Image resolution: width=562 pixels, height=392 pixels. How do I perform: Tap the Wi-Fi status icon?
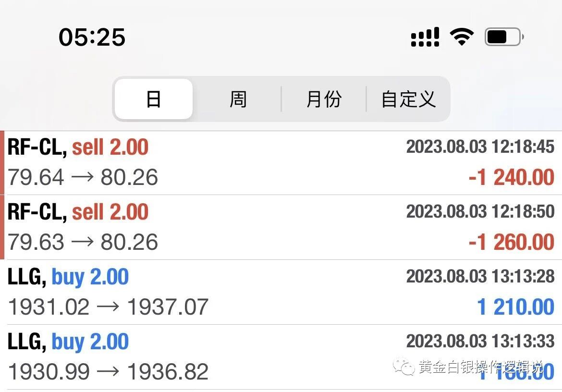[x=461, y=37]
